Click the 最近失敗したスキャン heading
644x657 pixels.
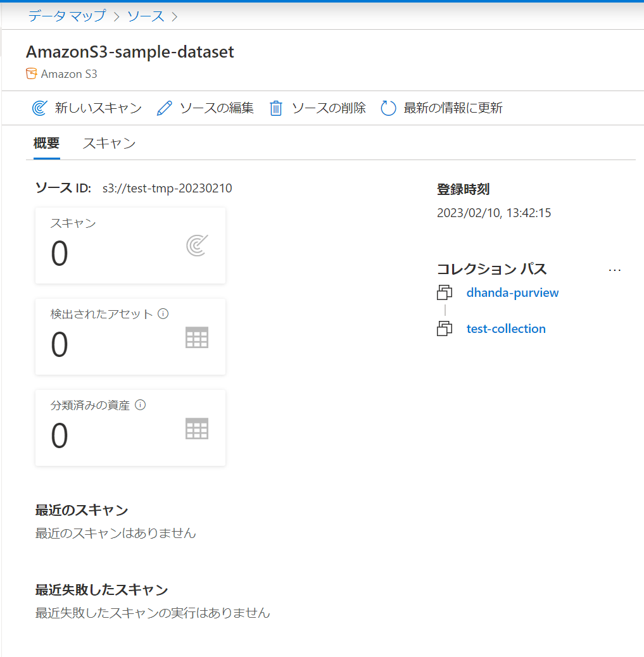pos(101,589)
